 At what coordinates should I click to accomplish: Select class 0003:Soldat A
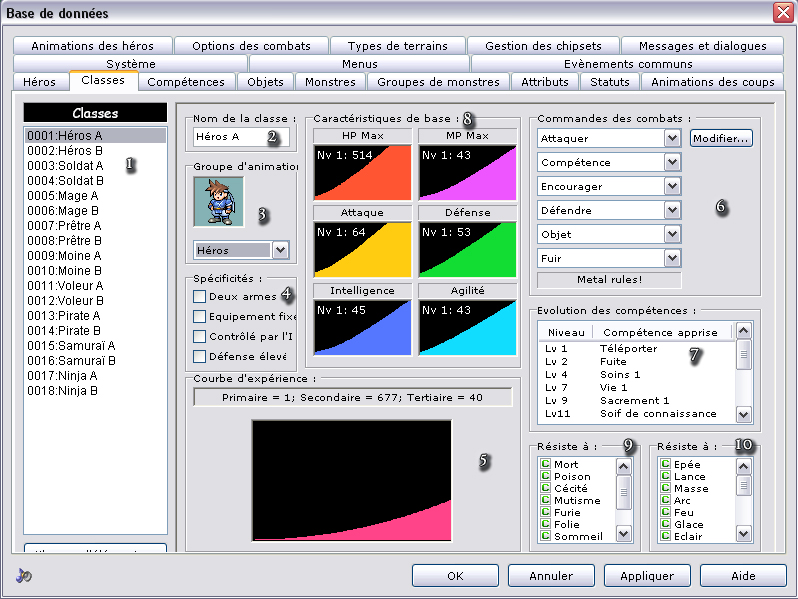click(96, 165)
